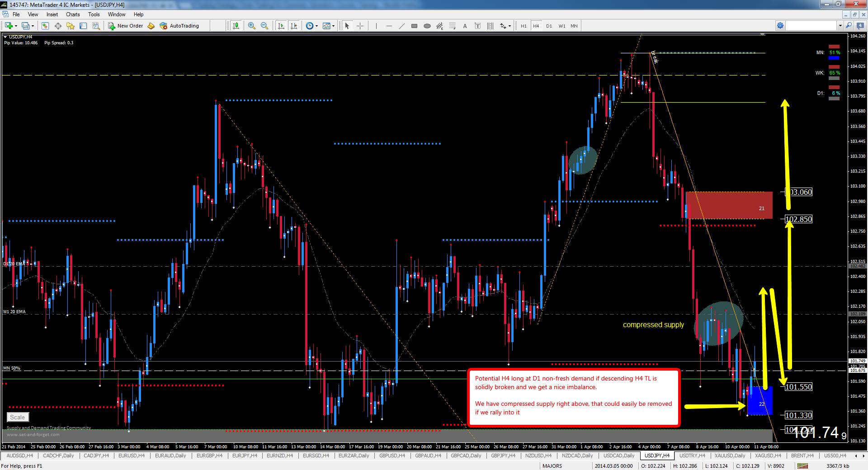This screenshot has height=470, width=868.
Task: Click the blue demand zone rectangle
Action: click(760, 400)
